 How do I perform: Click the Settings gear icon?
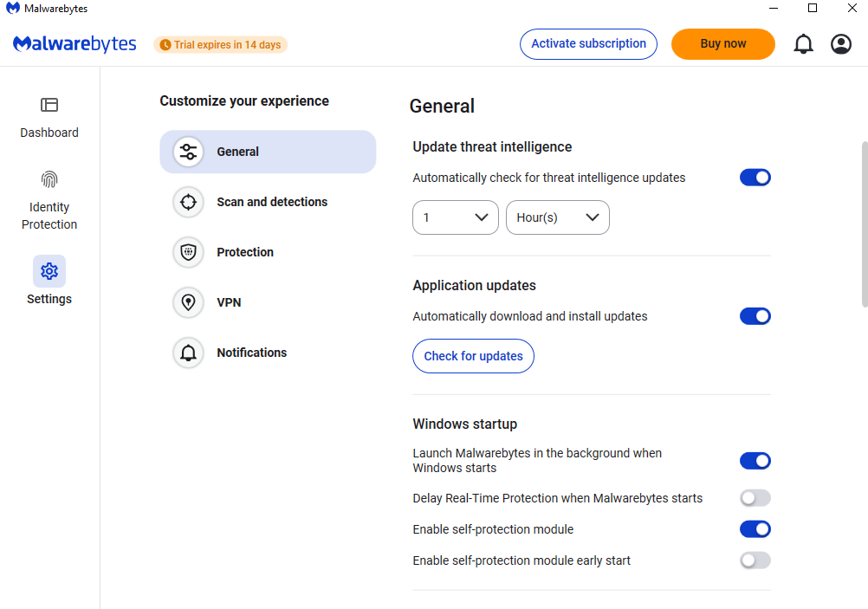tap(49, 271)
